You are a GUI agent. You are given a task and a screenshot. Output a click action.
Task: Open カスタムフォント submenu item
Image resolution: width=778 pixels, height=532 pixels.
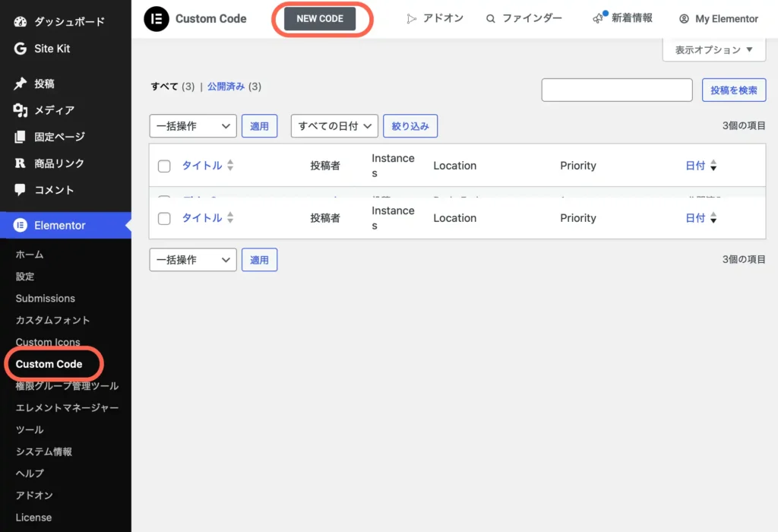(x=52, y=320)
